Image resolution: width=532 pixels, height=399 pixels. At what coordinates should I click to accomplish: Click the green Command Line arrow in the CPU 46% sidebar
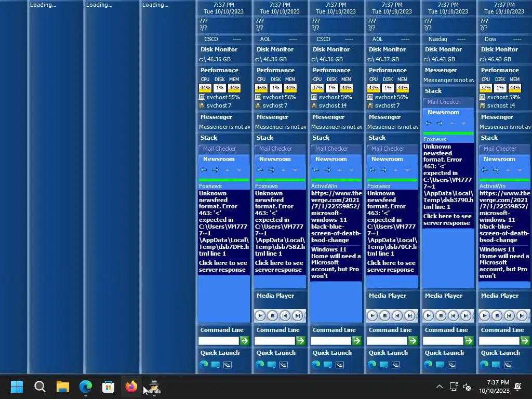pos(301,341)
